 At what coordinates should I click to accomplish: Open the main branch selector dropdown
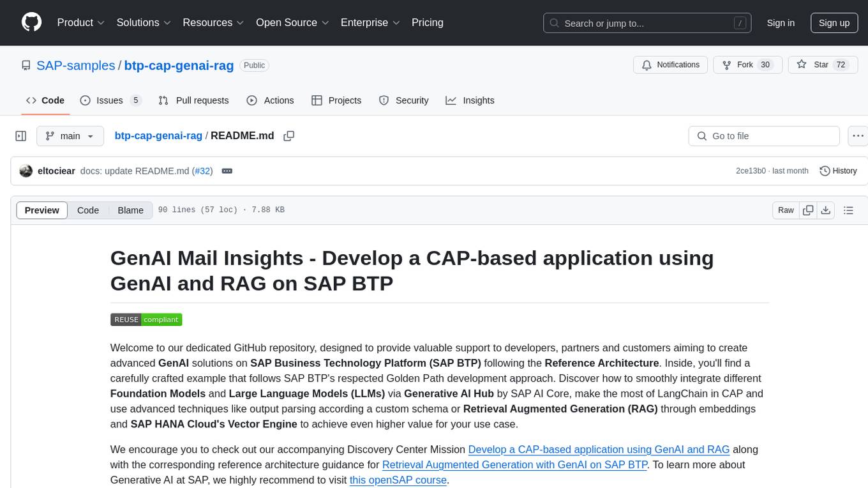pos(70,136)
